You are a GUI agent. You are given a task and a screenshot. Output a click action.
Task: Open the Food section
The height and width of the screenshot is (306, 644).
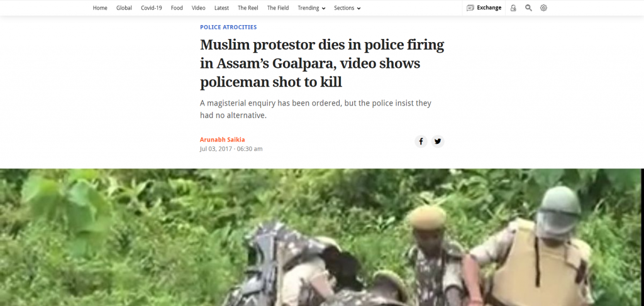177,8
